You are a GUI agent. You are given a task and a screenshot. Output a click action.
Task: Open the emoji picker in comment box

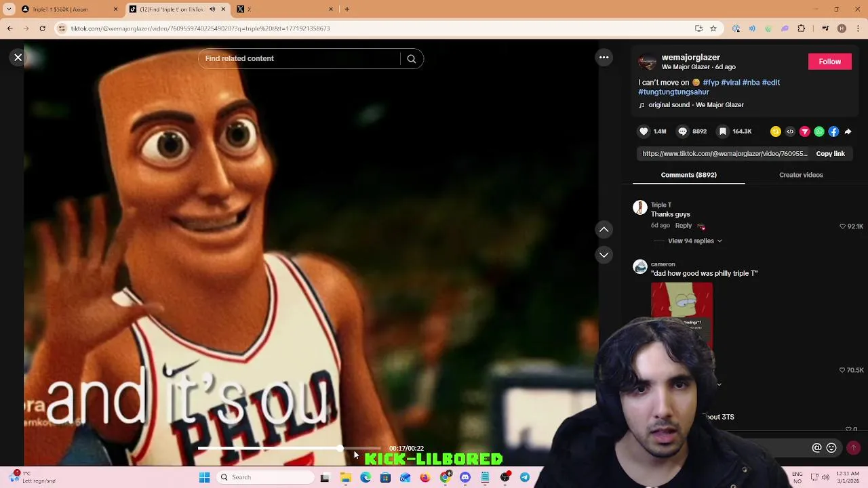click(831, 448)
